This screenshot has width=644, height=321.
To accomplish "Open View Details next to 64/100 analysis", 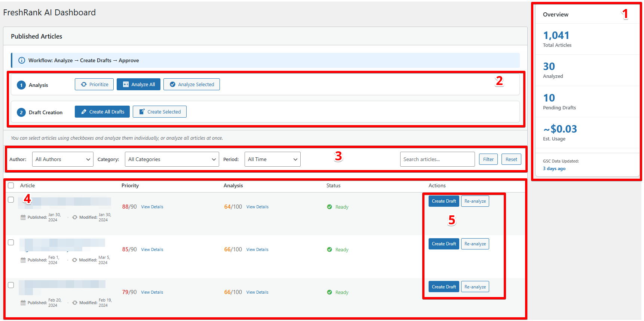I will [257, 207].
